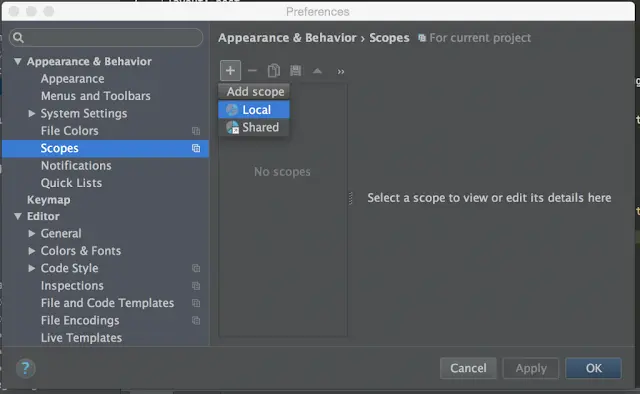Click the minus Remove scope icon
Screen dimensions: 640x394
252,71
